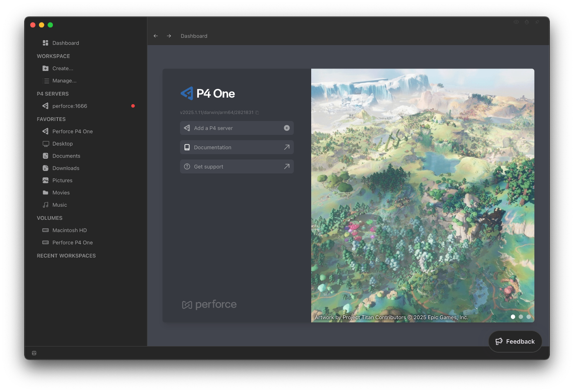574x392 pixels.
Task: Click the droplet theme icon in title bar
Action: pyautogui.click(x=527, y=22)
